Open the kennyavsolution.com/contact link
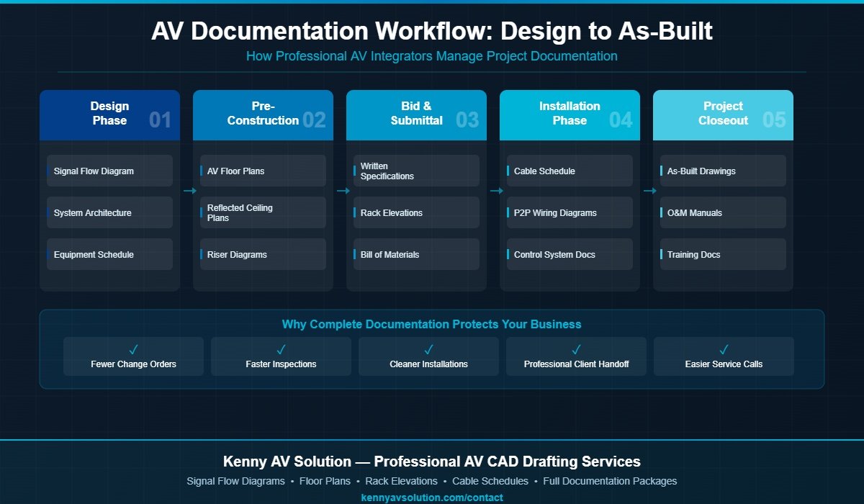Screen dimensions: 864x504 (x=431, y=497)
